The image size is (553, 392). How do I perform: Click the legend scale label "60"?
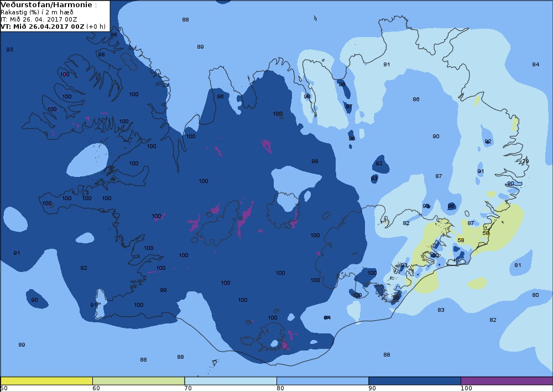96,389
